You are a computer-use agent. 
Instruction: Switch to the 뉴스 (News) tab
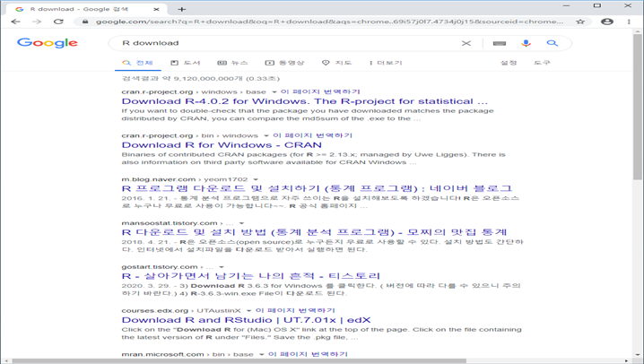pyautogui.click(x=232, y=63)
